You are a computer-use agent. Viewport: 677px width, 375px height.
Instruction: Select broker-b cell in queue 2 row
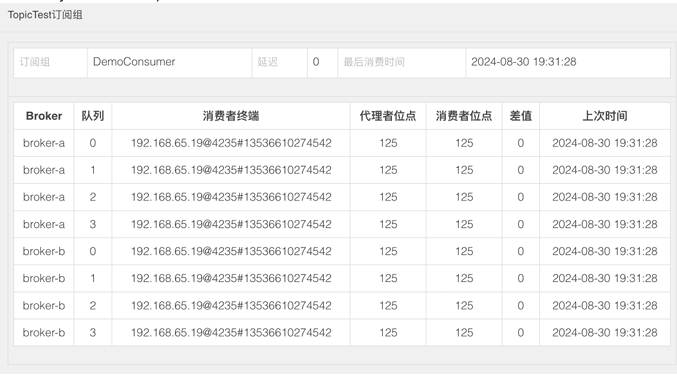[x=44, y=306]
